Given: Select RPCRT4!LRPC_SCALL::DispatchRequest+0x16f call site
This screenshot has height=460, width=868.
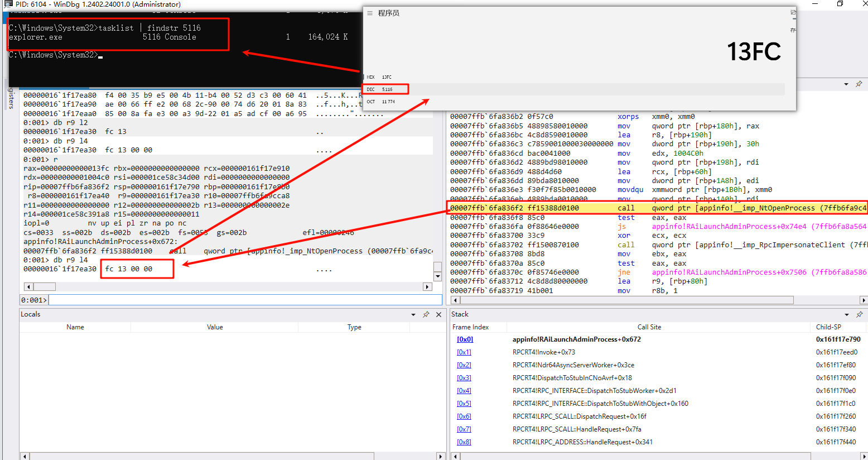Looking at the screenshot, I should tap(579, 416).
